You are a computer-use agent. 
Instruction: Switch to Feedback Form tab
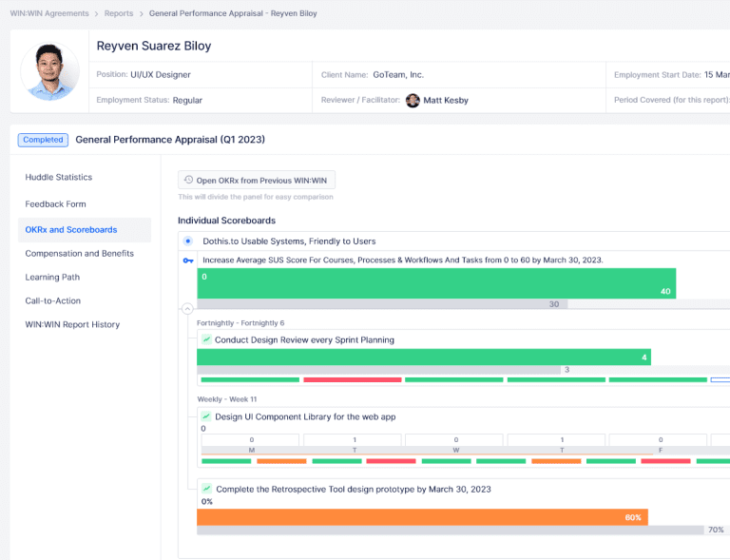point(55,203)
